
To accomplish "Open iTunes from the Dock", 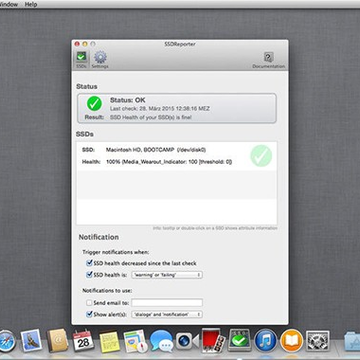I will point(265,341).
